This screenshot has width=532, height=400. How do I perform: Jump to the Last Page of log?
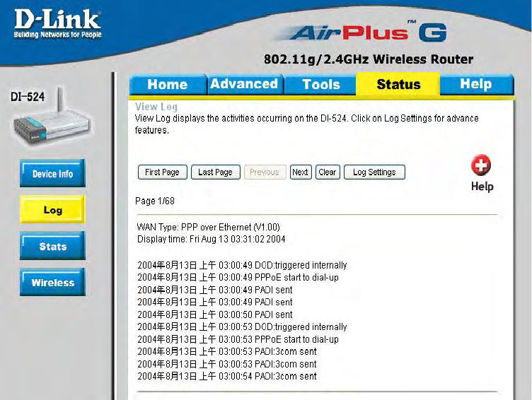click(216, 172)
